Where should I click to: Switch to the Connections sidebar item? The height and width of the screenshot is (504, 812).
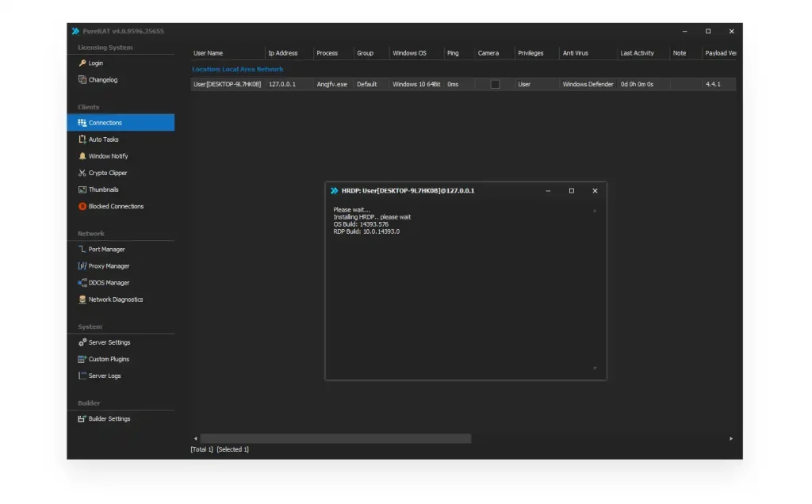click(x=105, y=123)
